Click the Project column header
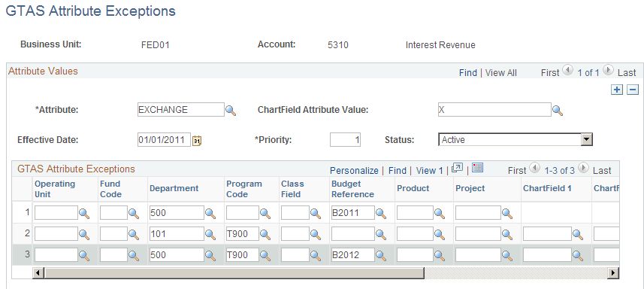Viewport: 644px width, 289px height. point(470,189)
